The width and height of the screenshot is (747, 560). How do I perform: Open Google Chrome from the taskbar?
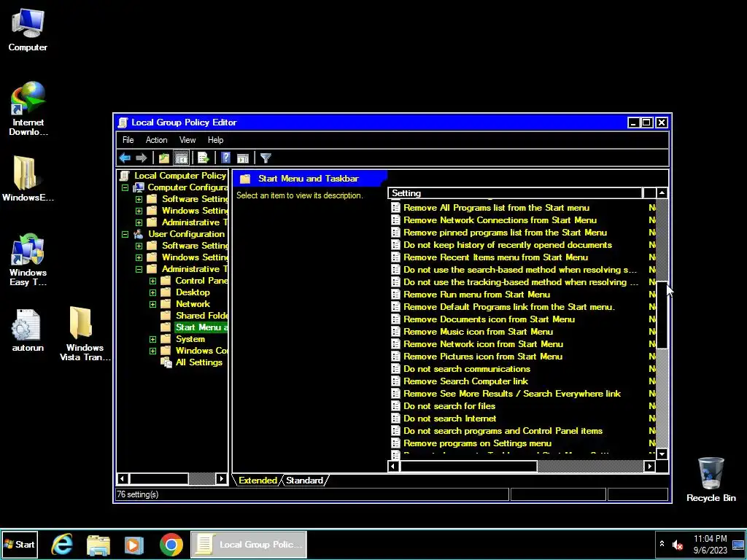click(171, 544)
